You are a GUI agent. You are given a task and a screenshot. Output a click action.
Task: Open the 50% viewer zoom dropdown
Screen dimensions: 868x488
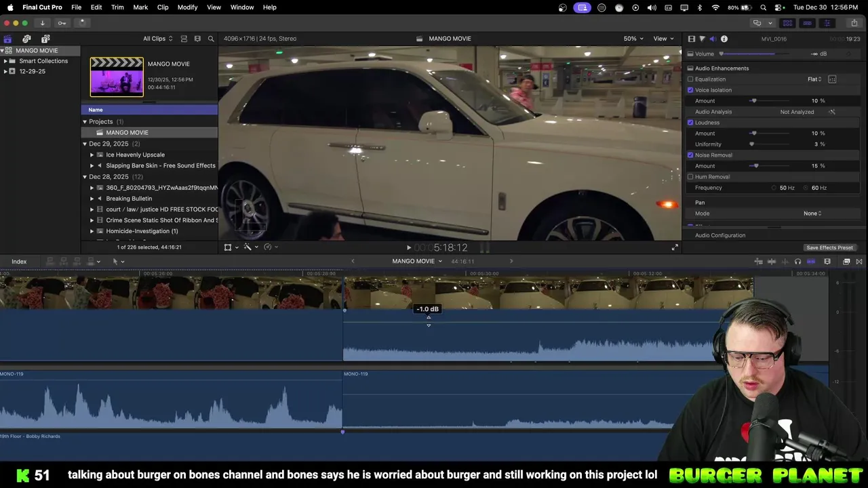click(x=633, y=39)
